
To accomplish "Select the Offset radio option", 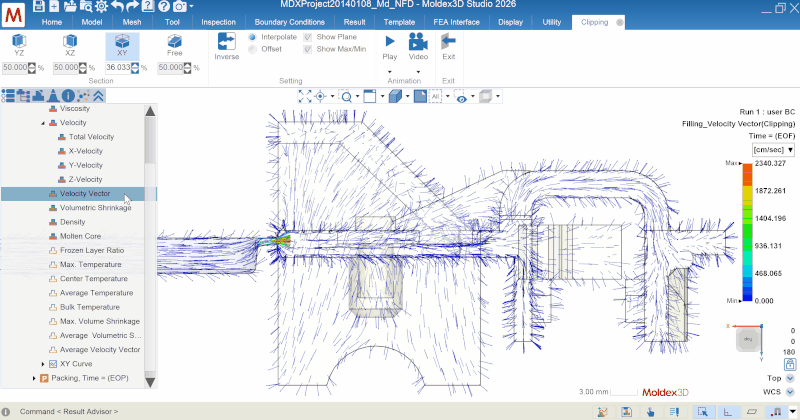I will point(252,49).
